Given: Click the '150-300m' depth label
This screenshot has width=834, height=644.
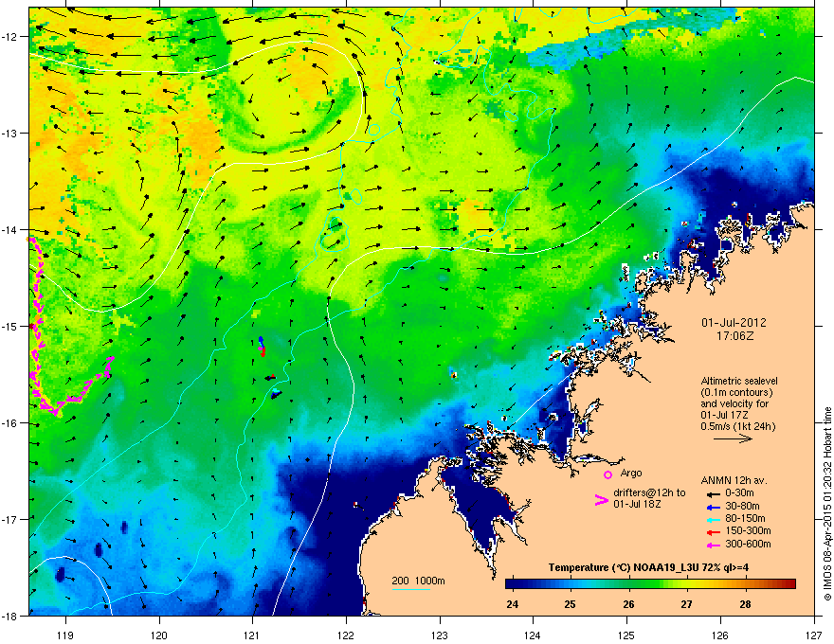Looking at the screenshot, I should pos(748,530).
